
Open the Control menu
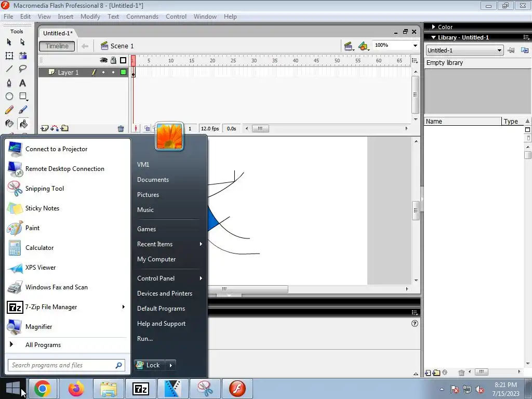pyautogui.click(x=176, y=17)
